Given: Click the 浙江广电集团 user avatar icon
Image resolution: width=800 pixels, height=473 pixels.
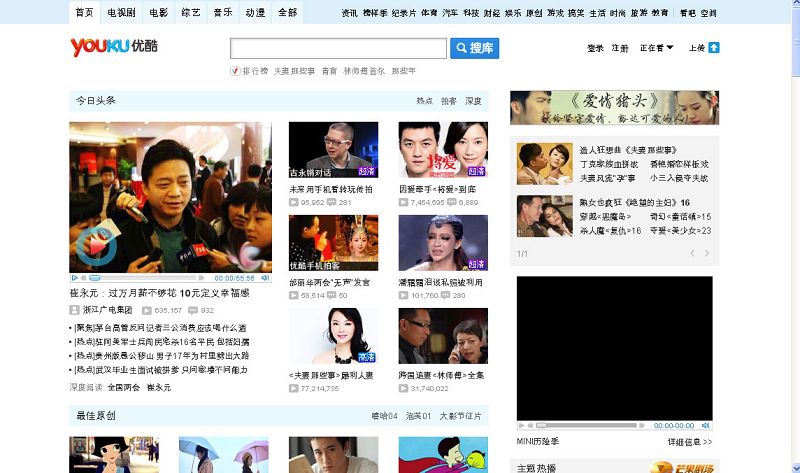Looking at the screenshot, I should pos(74,311).
